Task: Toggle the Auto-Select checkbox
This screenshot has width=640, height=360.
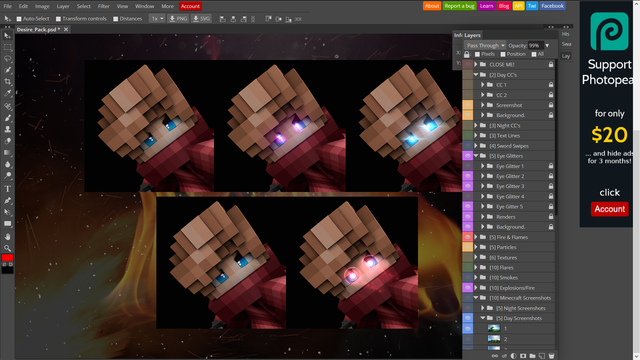Action: tap(19, 19)
